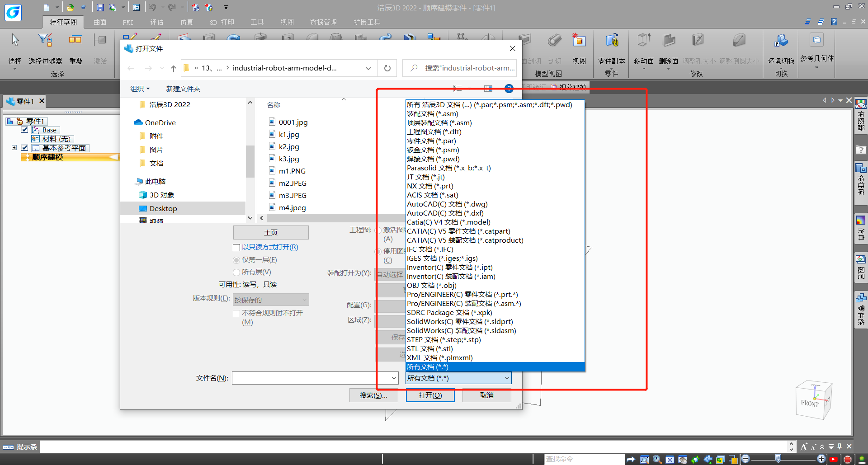Click the zoom slider thumb in status bar
Screen dimensions: 868x465
pos(778,459)
